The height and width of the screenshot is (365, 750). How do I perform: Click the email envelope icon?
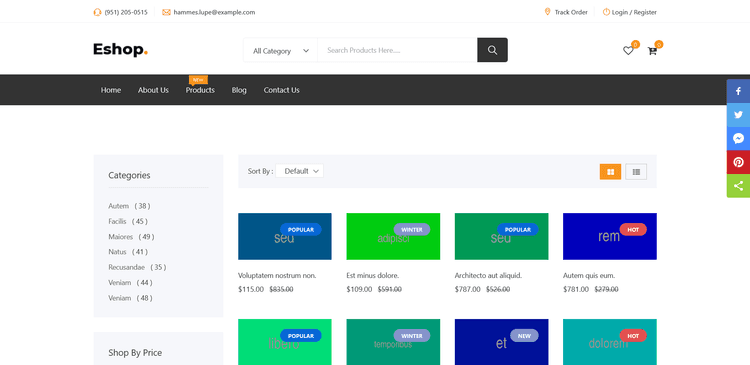click(x=166, y=12)
